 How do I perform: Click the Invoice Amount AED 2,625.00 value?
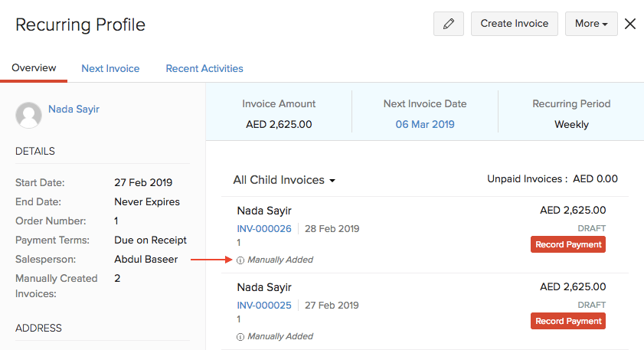click(279, 124)
